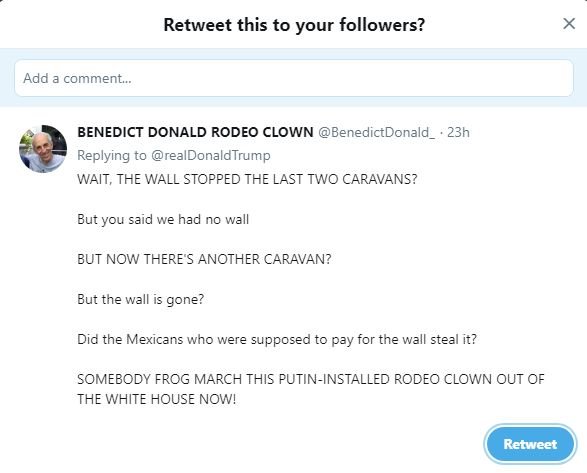Viewport: 587px width, 473px height.
Task: Click the sentence Did the Mexicans who were supposed
Action: (277, 339)
